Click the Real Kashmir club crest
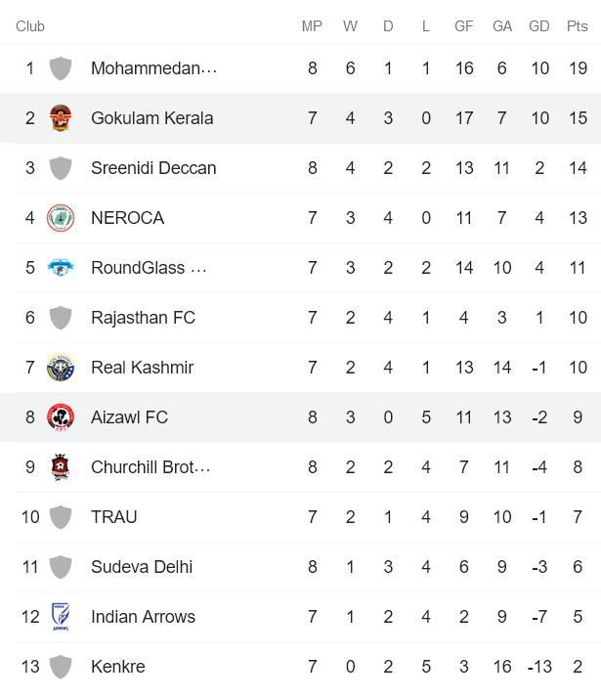Screen dimensions: 601x700 pos(61,368)
